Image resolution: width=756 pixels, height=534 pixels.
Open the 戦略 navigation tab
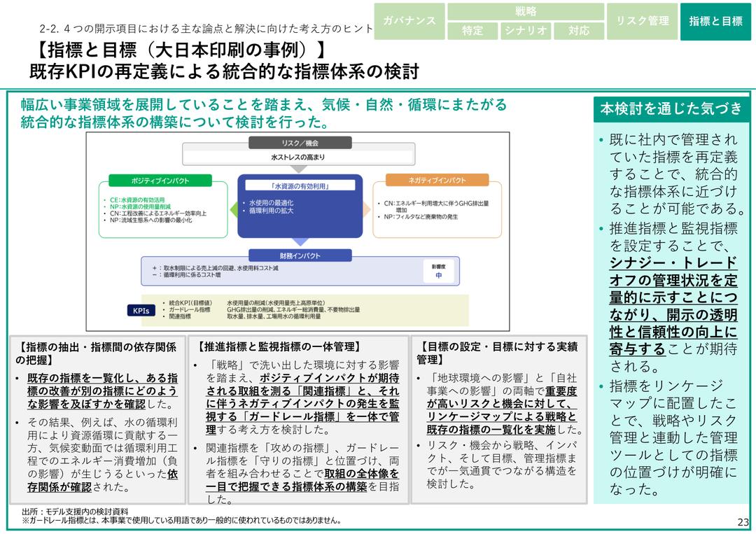[x=526, y=12]
